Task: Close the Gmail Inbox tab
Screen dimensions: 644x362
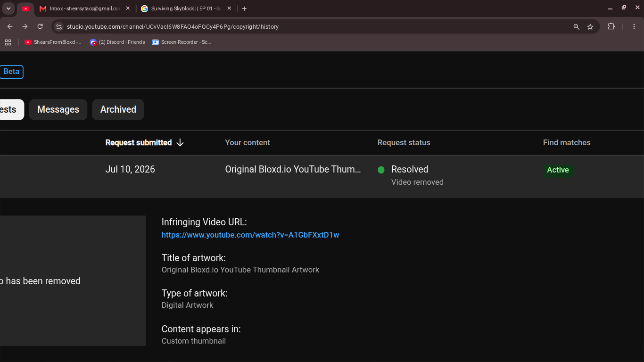Action: click(x=128, y=8)
